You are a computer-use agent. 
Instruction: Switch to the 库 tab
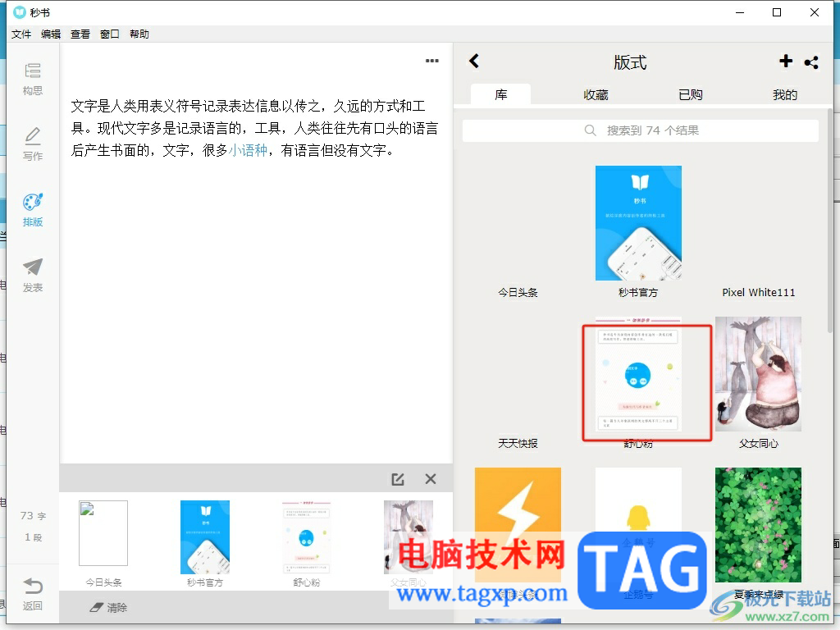pyautogui.click(x=501, y=94)
